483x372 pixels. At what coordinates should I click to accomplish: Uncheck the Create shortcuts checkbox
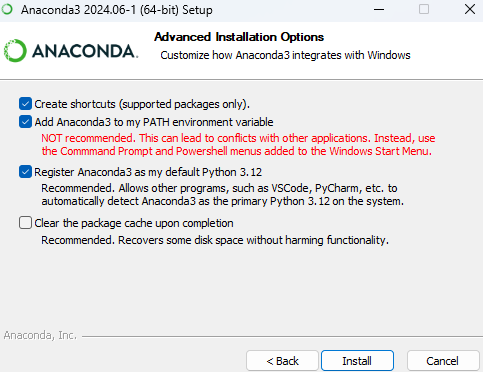click(25, 104)
